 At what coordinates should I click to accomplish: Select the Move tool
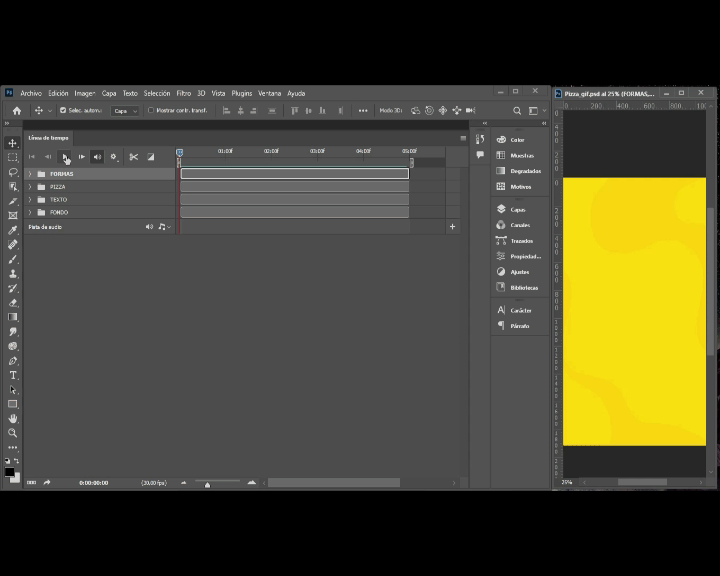[12, 143]
